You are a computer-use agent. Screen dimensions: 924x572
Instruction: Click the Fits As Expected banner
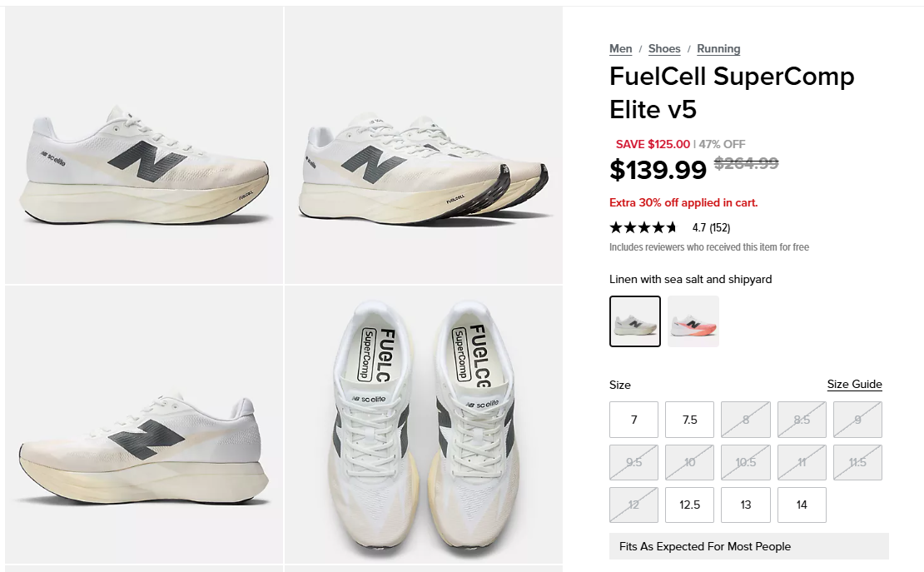[x=749, y=547]
